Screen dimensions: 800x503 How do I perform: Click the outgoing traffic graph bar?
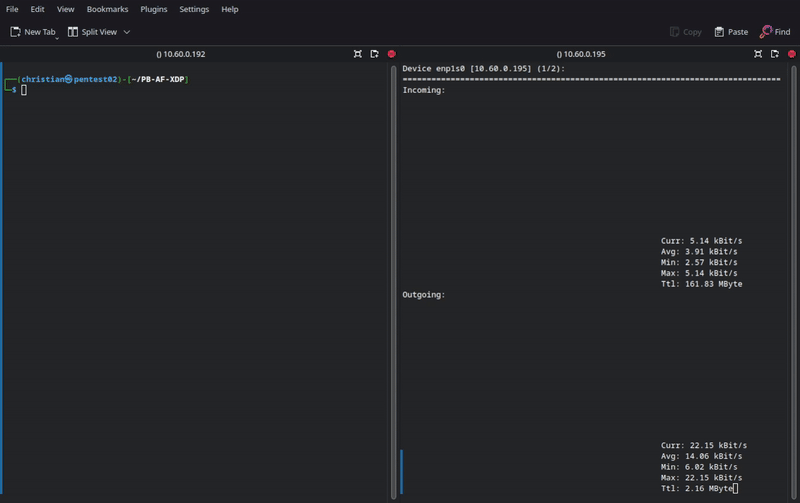point(402,472)
